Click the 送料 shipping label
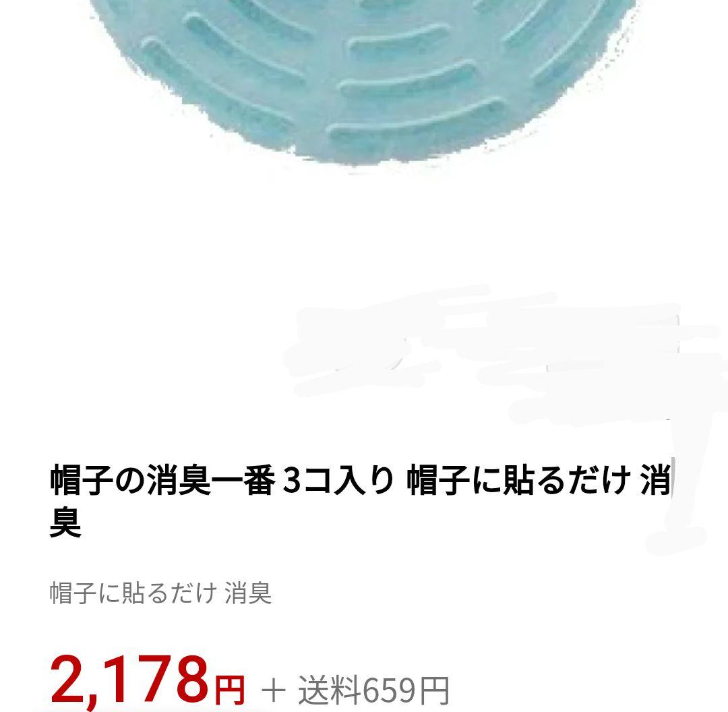The image size is (728, 712). tap(330, 690)
